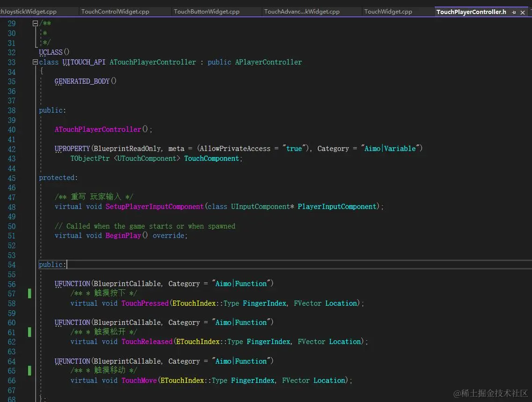The height and width of the screenshot is (402, 532).
Task: Click the TouchReleased function name
Action: [x=147, y=342]
